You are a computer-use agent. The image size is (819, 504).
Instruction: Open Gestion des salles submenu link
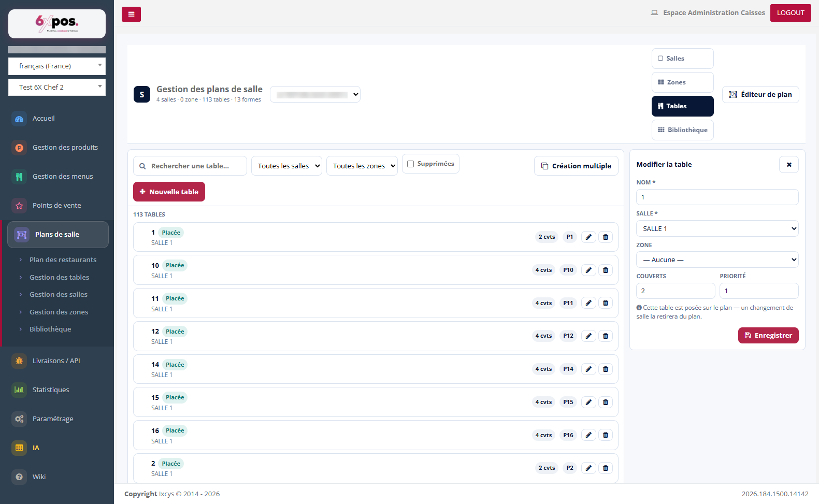(59, 294)
